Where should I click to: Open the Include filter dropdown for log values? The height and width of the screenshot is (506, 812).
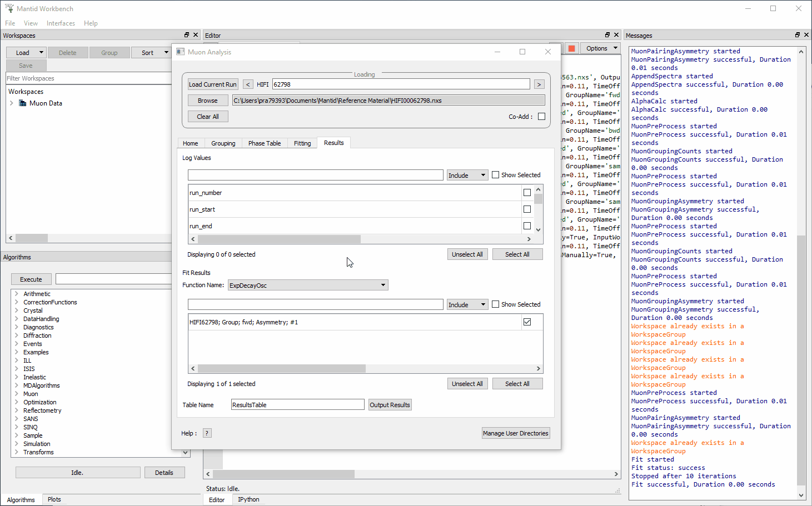(467, 174)
